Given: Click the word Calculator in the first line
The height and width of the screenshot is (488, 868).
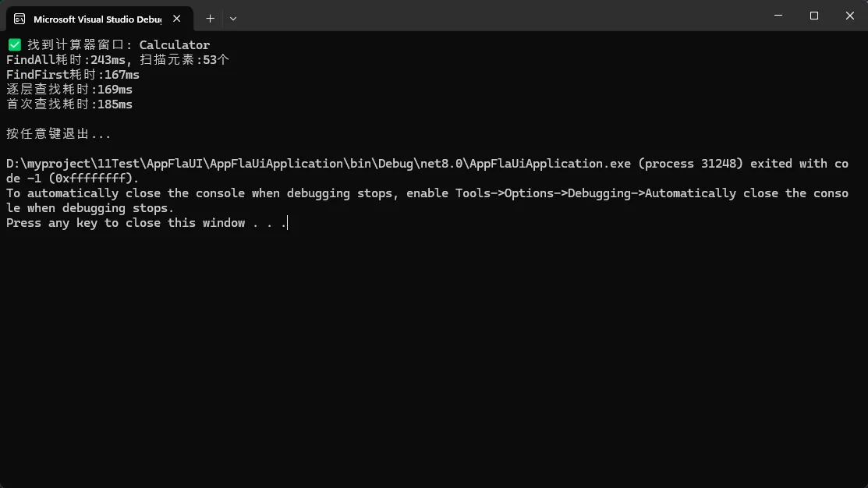Looking at the screenshot, I should click(175, 45).
